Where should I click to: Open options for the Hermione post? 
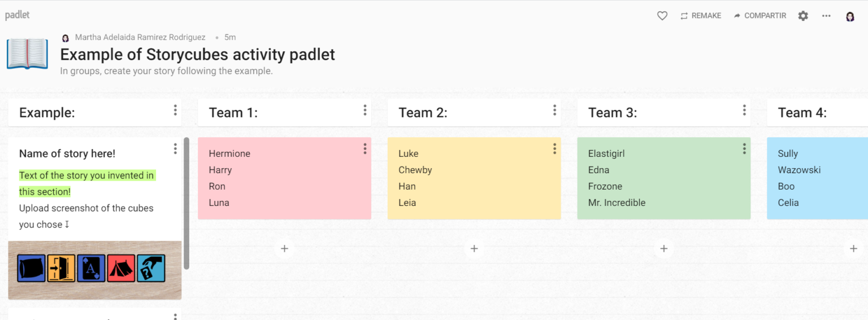tap(365, 148)
